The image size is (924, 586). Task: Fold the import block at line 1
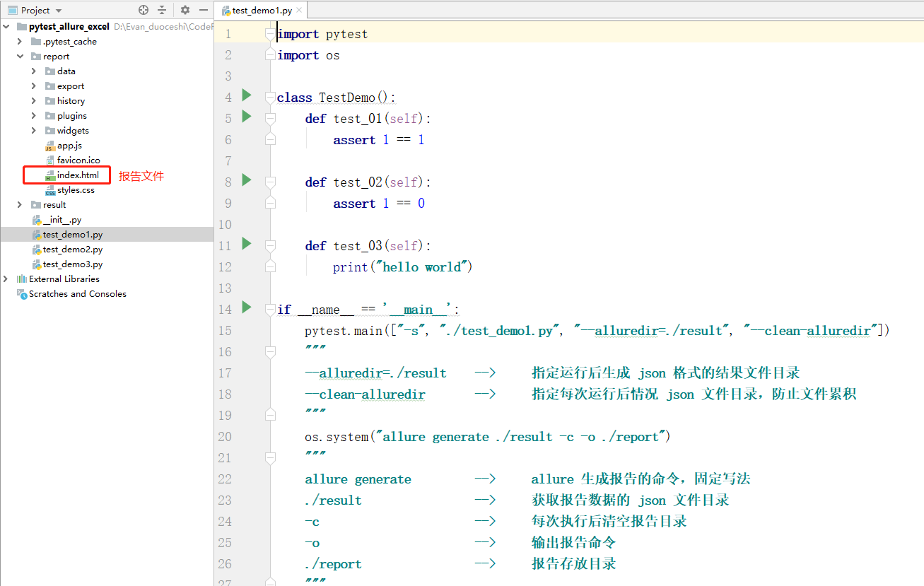269,33
